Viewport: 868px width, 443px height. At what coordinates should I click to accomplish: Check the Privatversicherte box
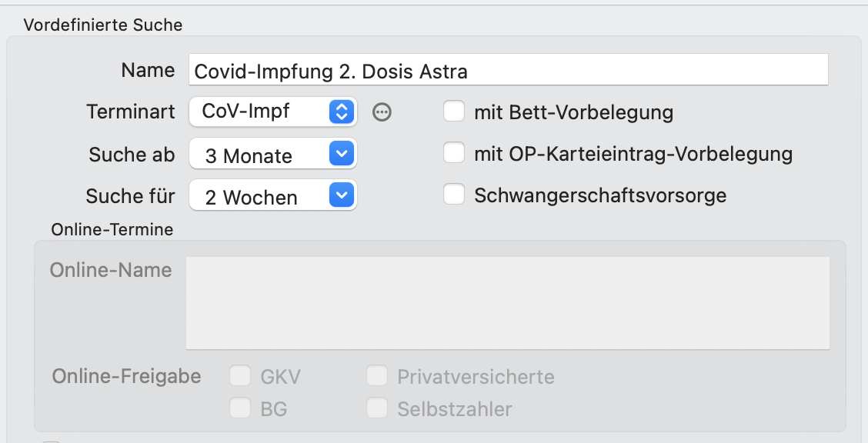pyautogui.click(x=377, y=375)
